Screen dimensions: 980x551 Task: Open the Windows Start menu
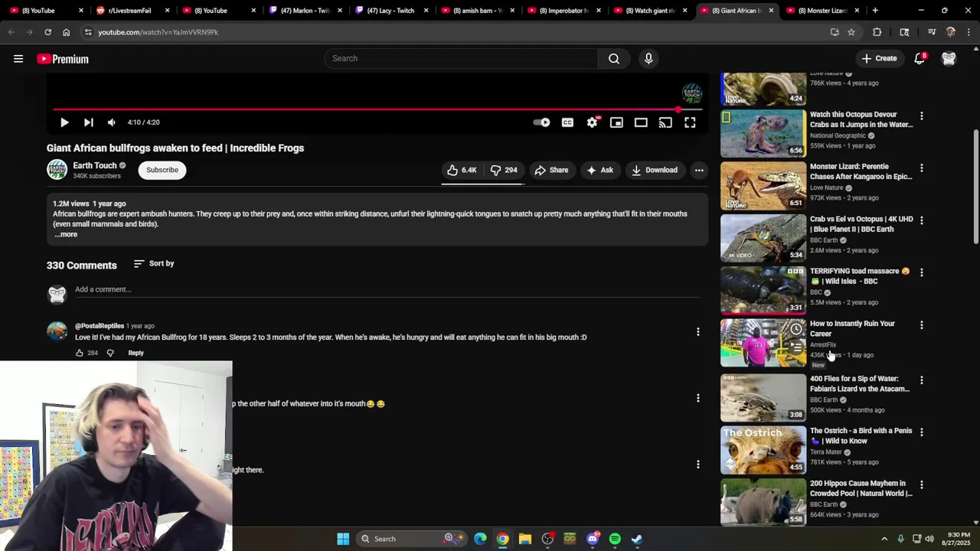coord(343,539)
